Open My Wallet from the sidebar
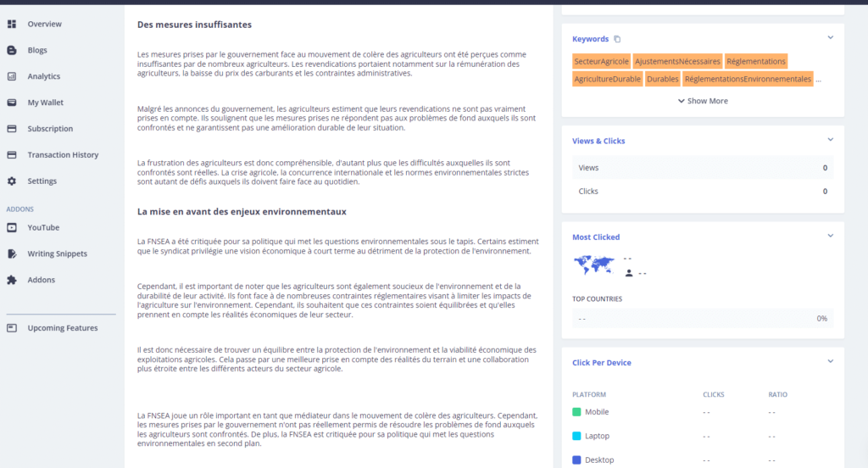 pyautogui.click(x=46, y=103)
